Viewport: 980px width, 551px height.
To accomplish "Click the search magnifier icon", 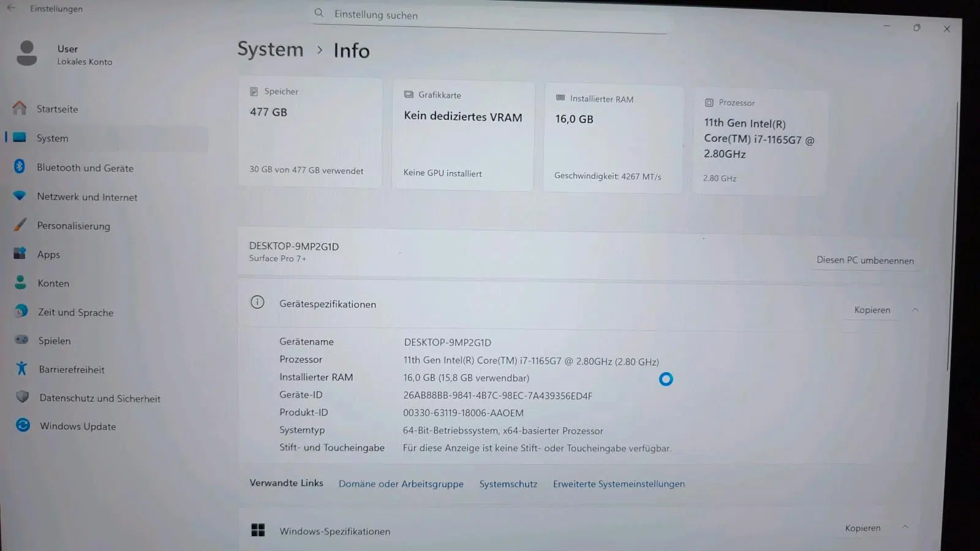I will point(319,13).
